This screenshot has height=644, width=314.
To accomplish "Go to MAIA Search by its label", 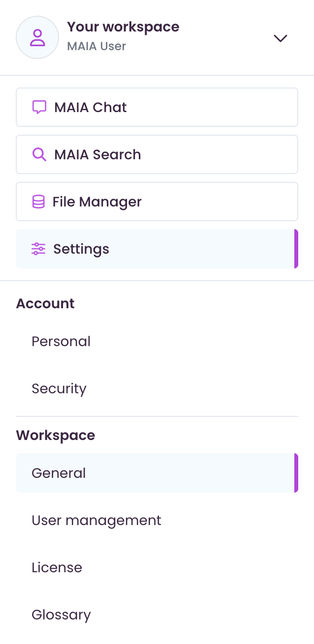I will (97, 154).
